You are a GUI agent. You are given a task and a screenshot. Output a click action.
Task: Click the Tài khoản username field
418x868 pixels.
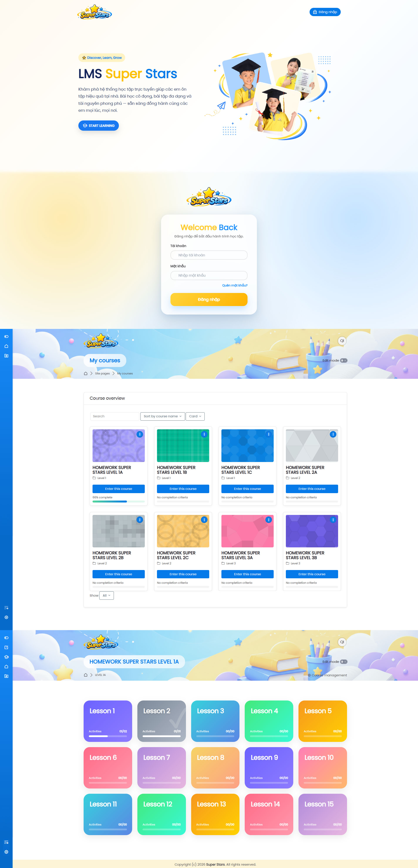click(209, 255)
